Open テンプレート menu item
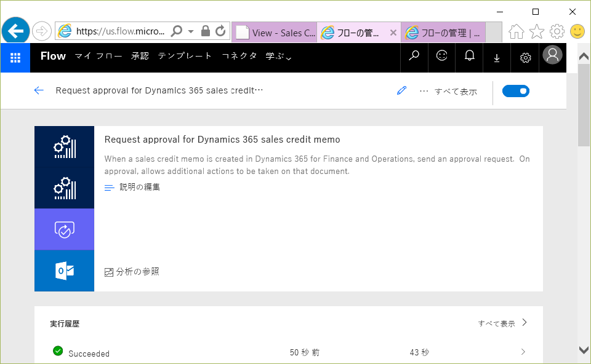The image size is (591, 364). [x=185, y=56]
